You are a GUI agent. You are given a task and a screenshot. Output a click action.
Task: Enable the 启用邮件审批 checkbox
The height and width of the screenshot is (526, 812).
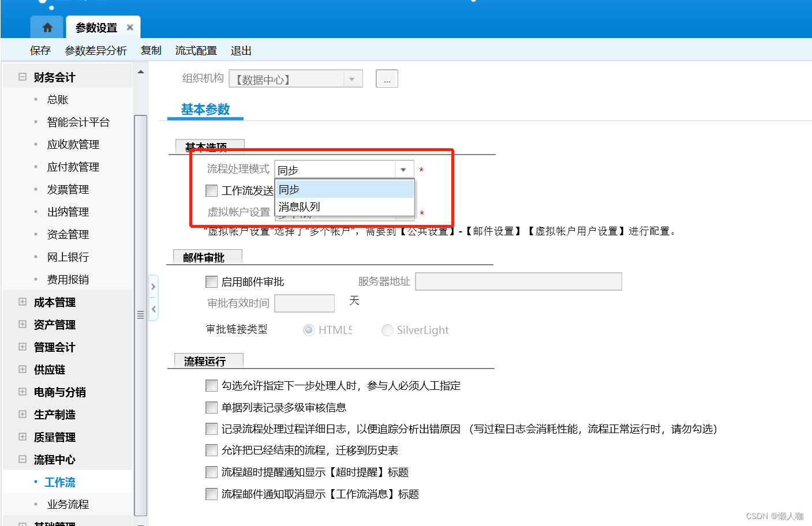[212, 281]
